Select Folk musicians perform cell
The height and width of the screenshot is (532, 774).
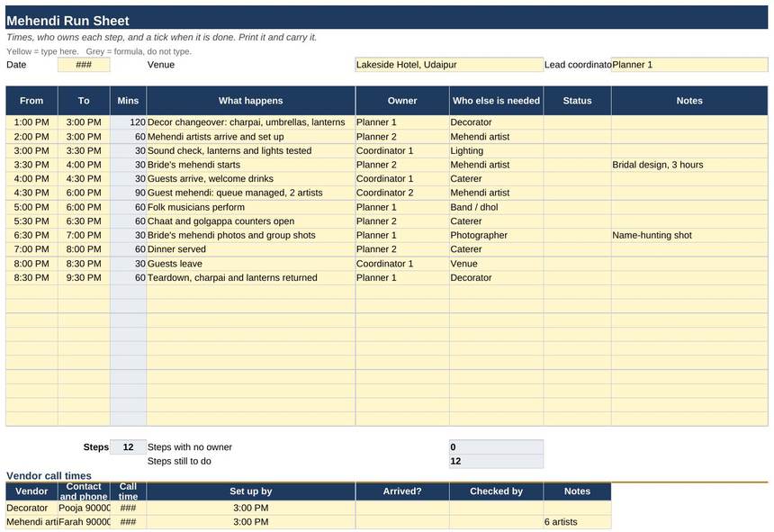click(251, 207)
